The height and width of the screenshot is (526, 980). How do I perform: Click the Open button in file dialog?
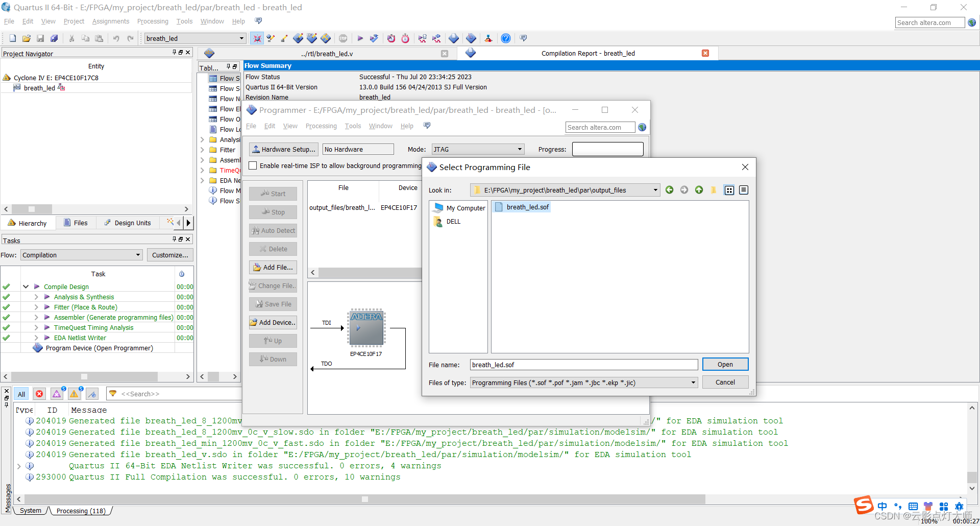pos(725,364)
